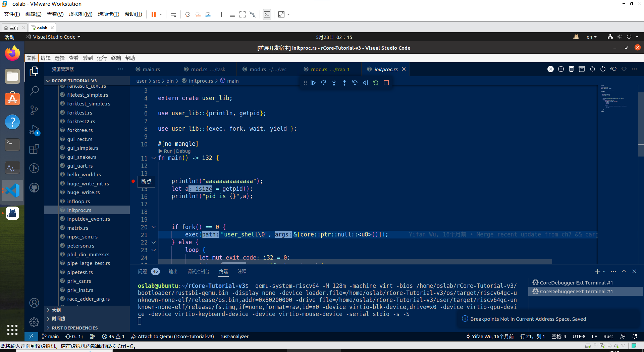Click the gear icon in editor title actions
644x352 pixels.
[561, 69]
